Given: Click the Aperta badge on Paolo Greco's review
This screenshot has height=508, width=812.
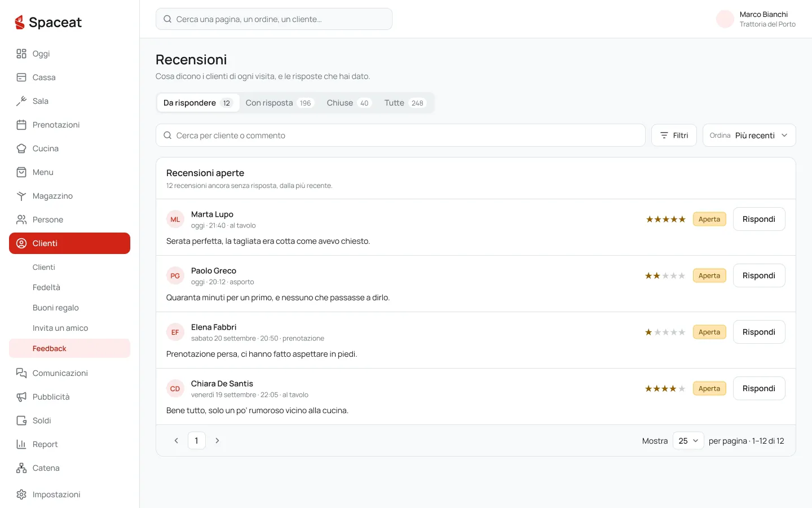Looking at the screenshot, I should pos(709,275).
